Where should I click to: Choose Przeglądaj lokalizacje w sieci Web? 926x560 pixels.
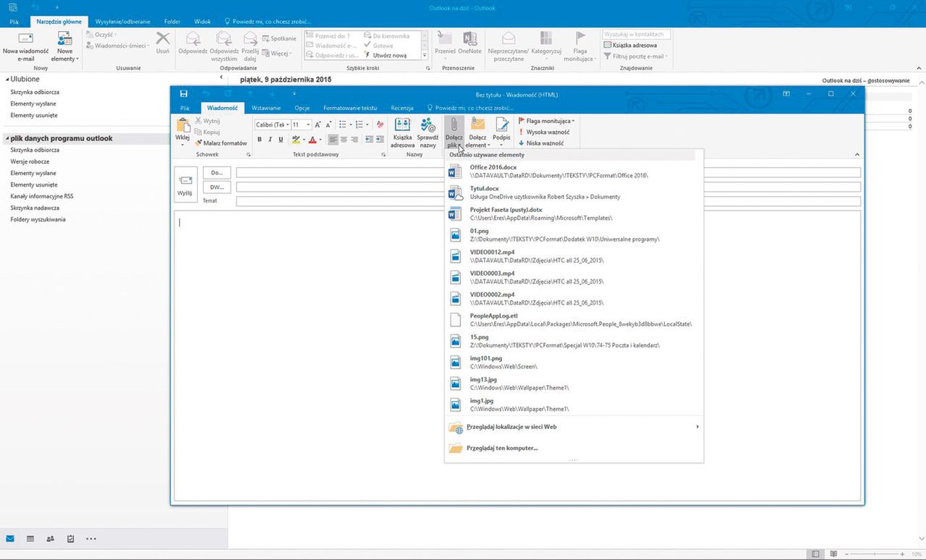coord(573,427)
